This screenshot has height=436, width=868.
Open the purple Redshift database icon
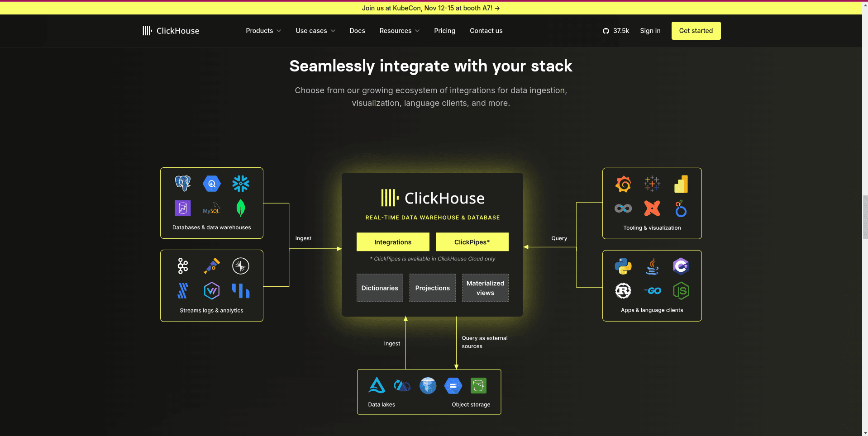tap(183, 208)
